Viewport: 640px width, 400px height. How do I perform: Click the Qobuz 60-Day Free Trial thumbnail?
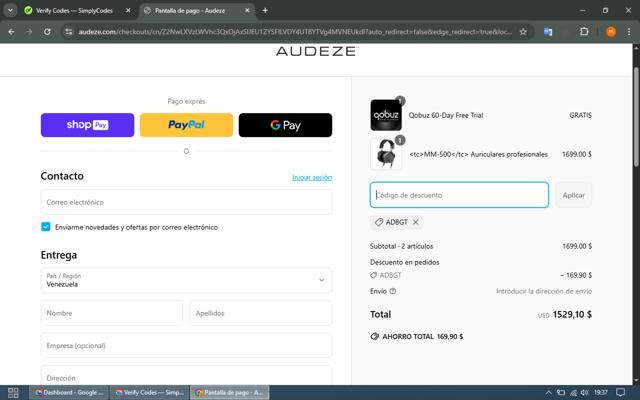(386, 115)
